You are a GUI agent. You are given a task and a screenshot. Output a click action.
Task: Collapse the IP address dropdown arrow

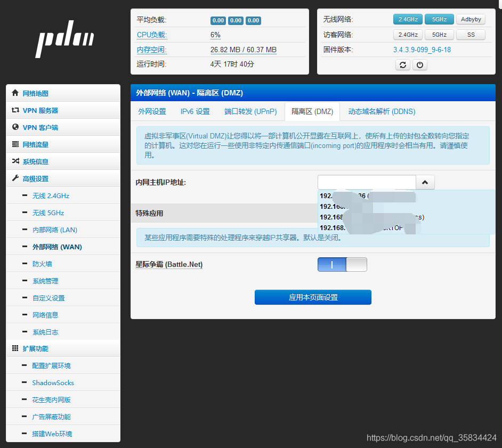[425, 182]
